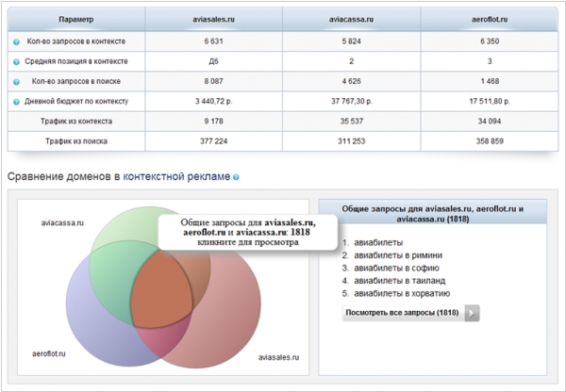Select the "aviasales.ru" column header
Image resolution: width=566 pixels, height=392 pixels.
click(214, 20)
